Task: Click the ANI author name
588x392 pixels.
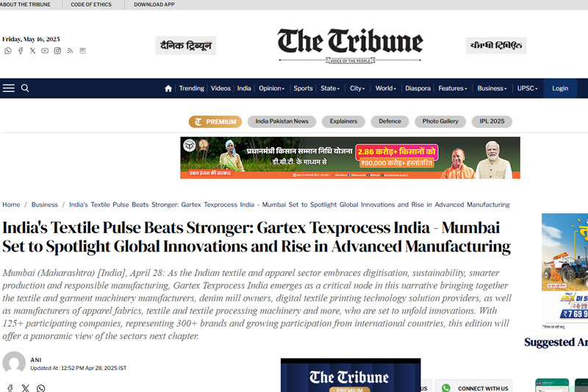Action: tap(36, 360)
